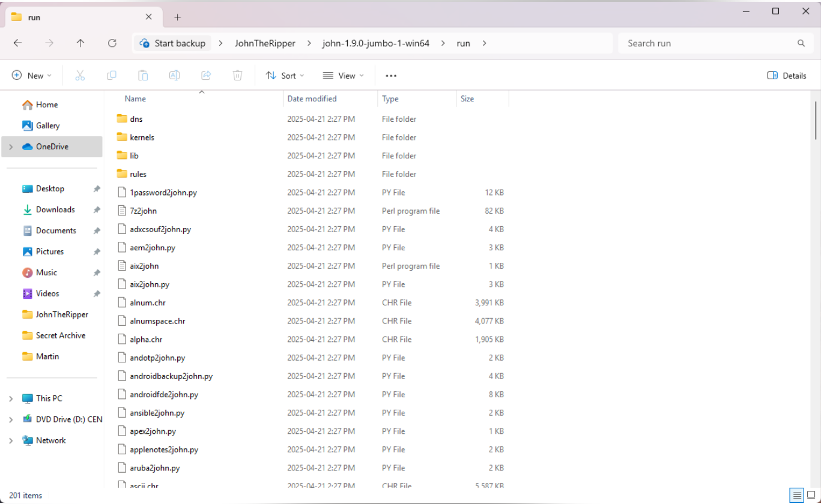Open the See more ellipsis menu
This screenshot has height=504, width=821.
(x=391, y=76)
